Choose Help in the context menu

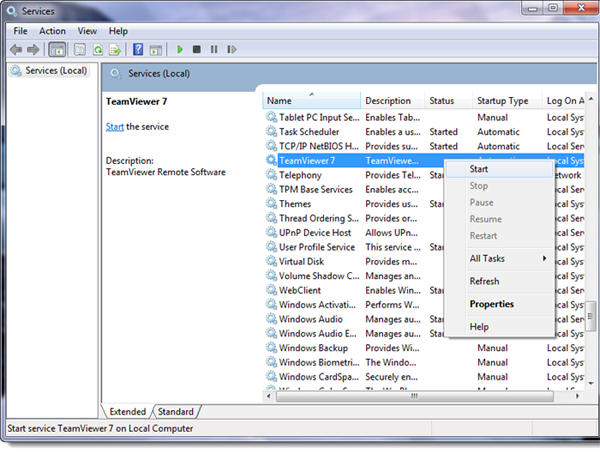pos(499,327)
